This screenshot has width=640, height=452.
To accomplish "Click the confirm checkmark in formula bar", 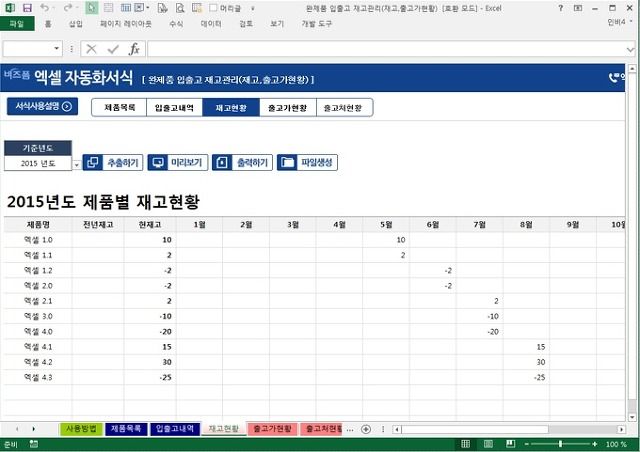I will coord(113,49).
